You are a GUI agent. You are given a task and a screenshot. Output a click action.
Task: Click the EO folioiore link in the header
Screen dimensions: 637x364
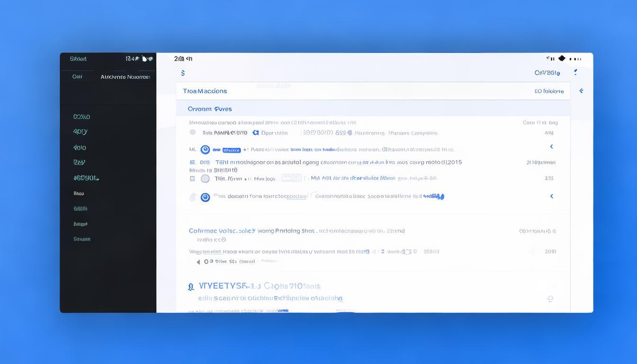point(549,91)
